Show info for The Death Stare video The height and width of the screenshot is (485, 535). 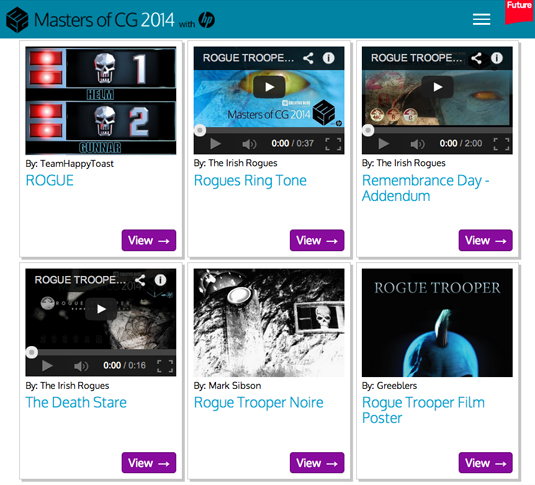point(160,280)
